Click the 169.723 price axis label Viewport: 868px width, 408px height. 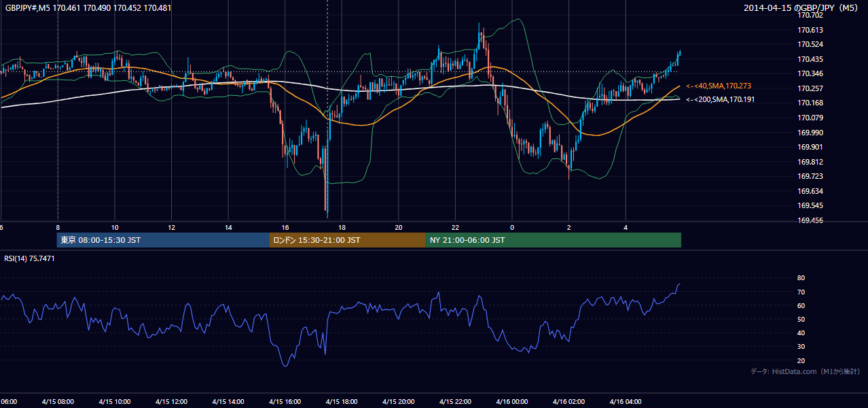811,176
